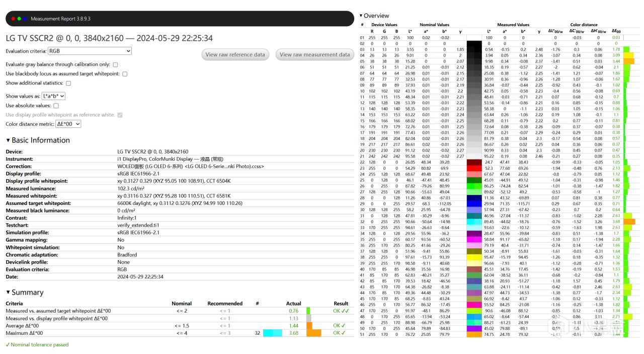Click the Measurement Report 3.8.9.3 title
The image size is (644, 354).
[60, 19]
